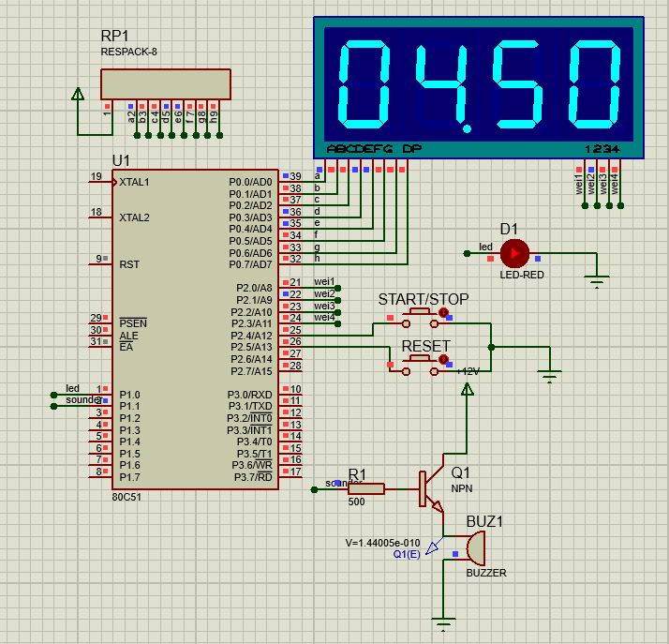669x644 pixels.
Task: Click the 'BUZ1' reference designator
Action: (484, 521)
